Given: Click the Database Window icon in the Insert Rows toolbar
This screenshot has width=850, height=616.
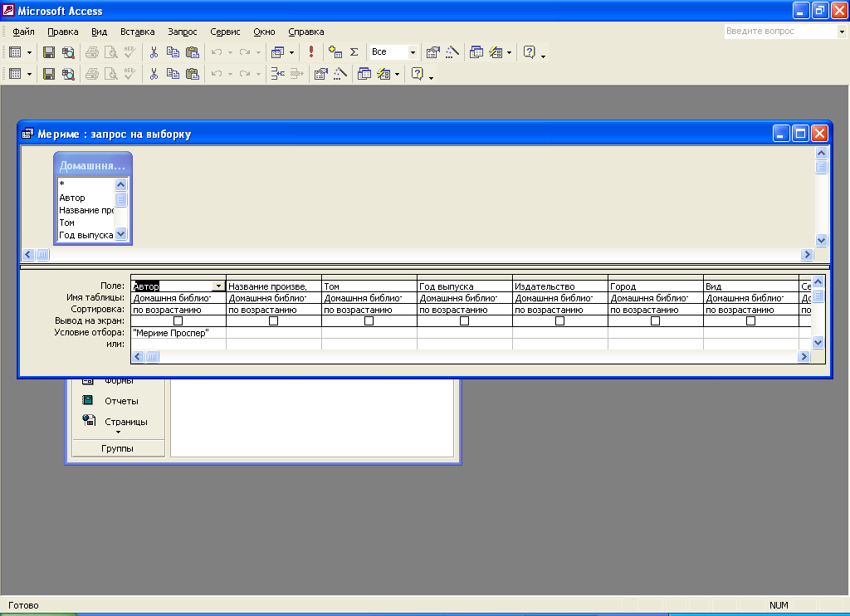Looking at the screenshot, I should point(364,74).
